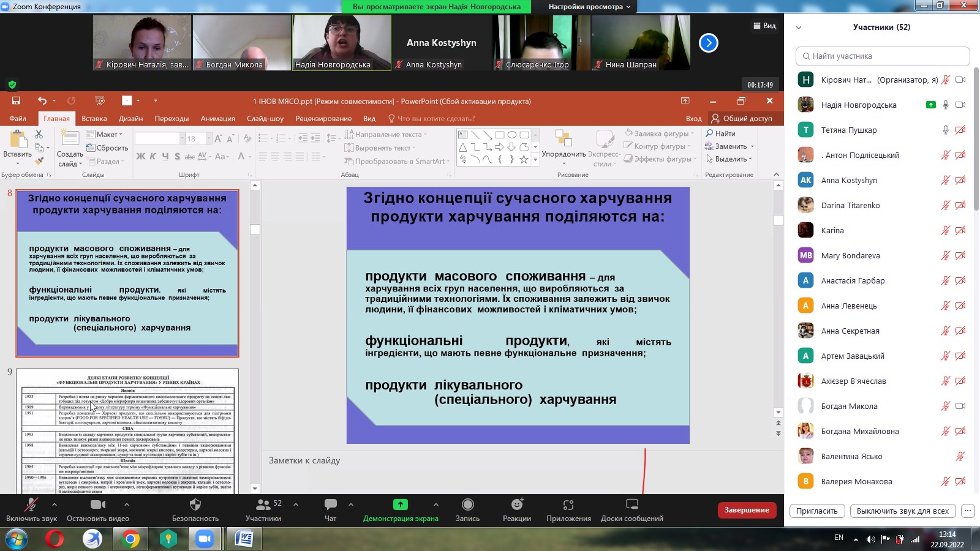The width and height of the screenshot is (980, 551).
Task: Open the Zoom Chat panel
Action: pyautogui.click(x=330, y=504)
